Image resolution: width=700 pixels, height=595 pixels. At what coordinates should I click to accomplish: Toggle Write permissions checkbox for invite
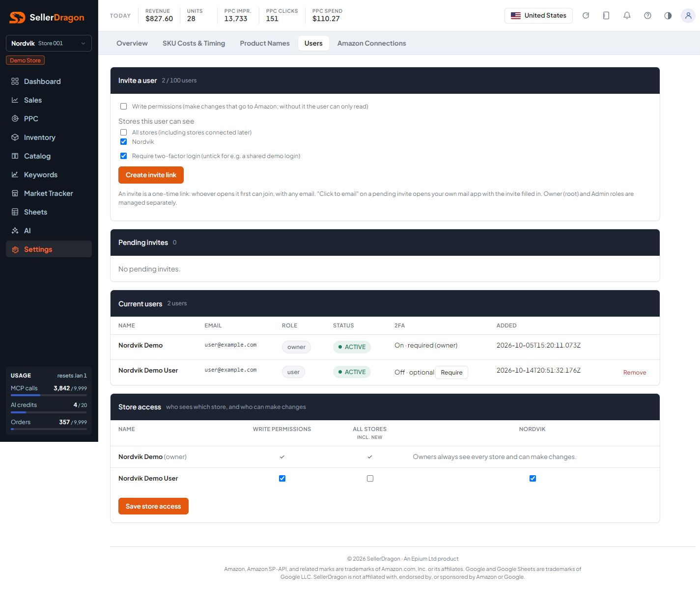[124, 107]
